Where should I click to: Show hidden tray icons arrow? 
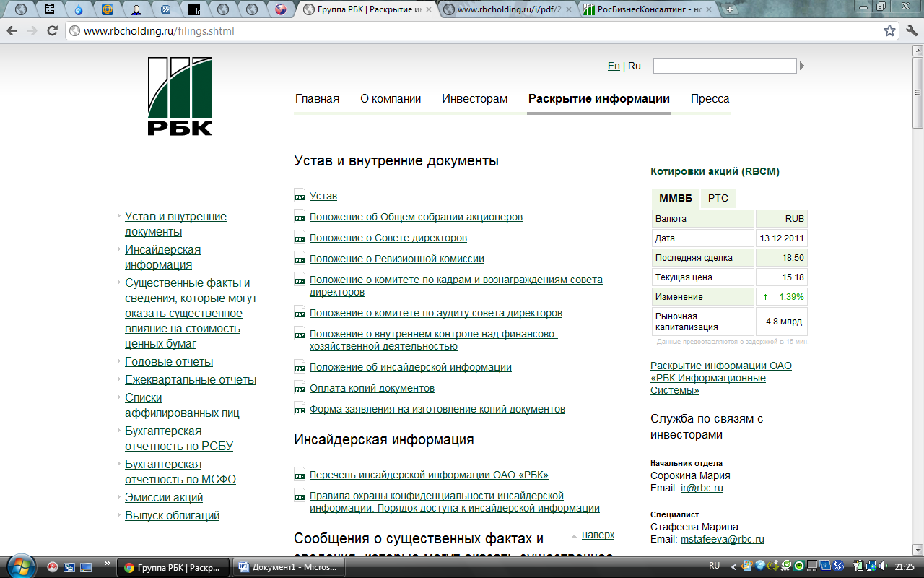pos(734,566)
